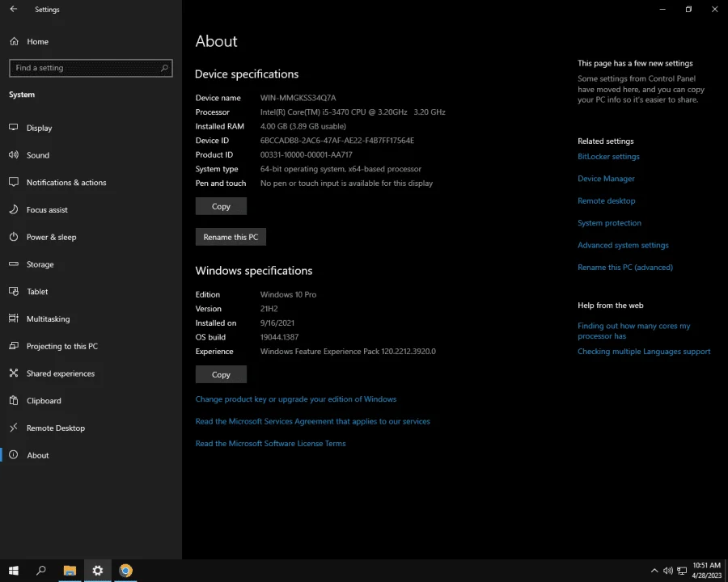Copy device specifications
Viewport: 728px width, 582px height.
point(221,206)
